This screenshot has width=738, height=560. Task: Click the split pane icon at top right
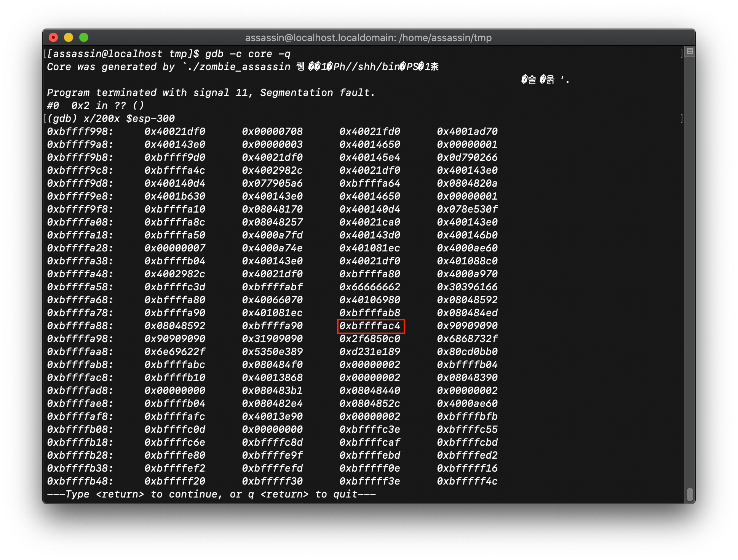[690, 51]
